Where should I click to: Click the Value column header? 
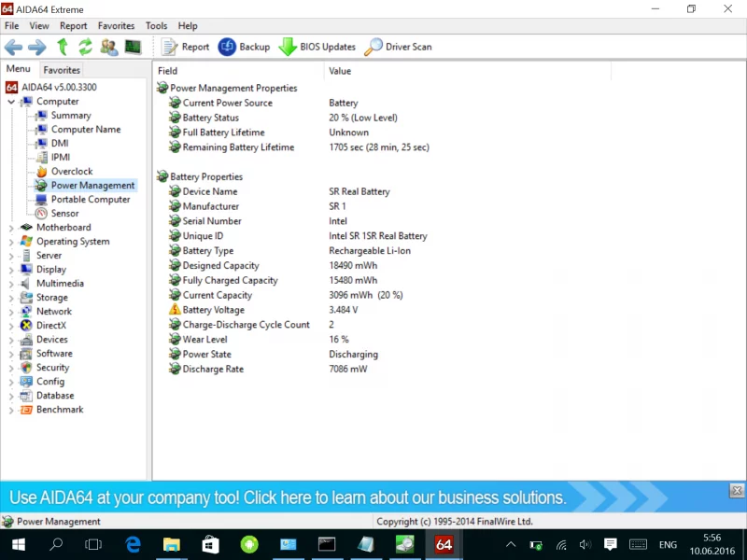[340, 71]
